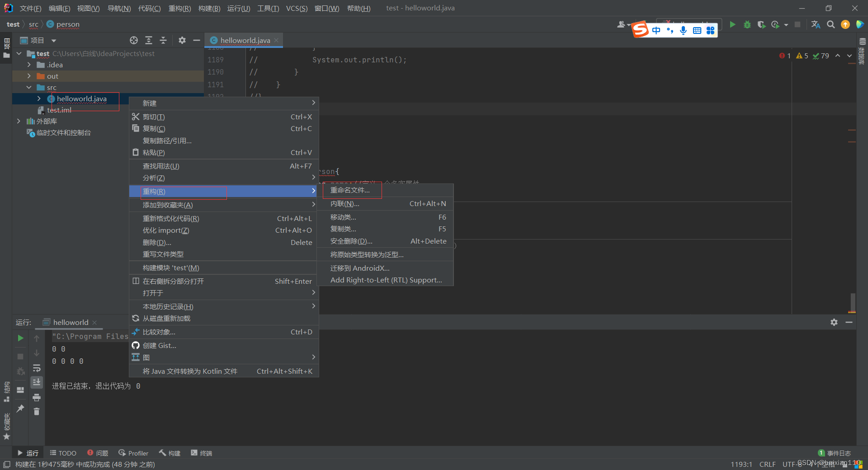Click the Sogou input S logo
868x470 pixels.
tap(640, 30)
